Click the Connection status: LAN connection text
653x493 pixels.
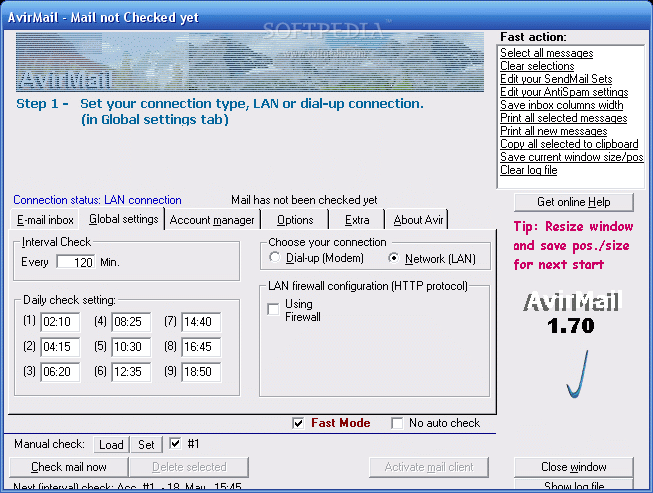(97, 200)
